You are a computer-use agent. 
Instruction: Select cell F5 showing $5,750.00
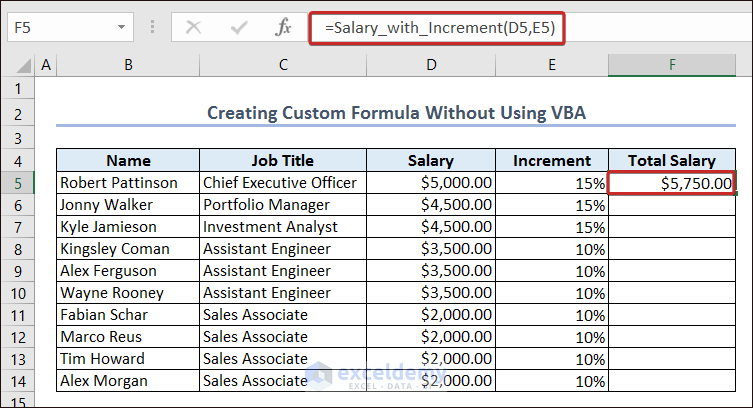(x=671, y=183)
